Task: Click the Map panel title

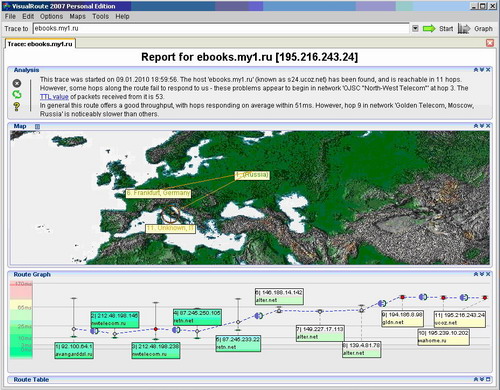Action: (20, 126)
